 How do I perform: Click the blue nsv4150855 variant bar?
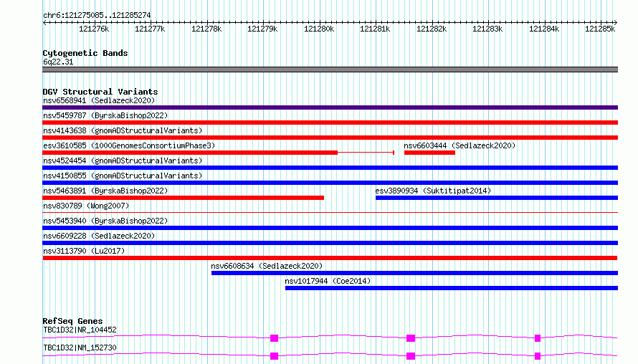pyautogui.click(x=330, y=183)
